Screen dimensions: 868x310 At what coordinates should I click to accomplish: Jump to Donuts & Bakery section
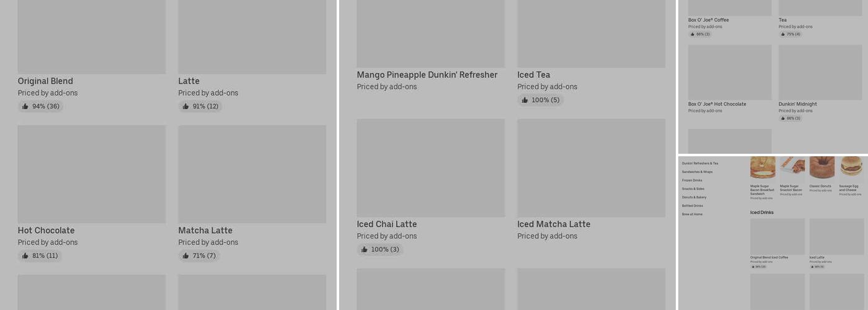694,197
